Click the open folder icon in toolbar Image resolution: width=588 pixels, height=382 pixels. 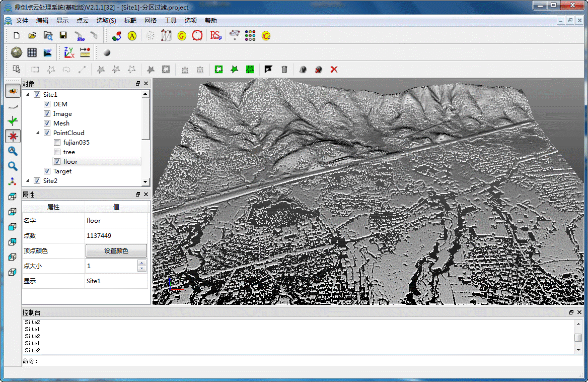click(x=32, y=35)
